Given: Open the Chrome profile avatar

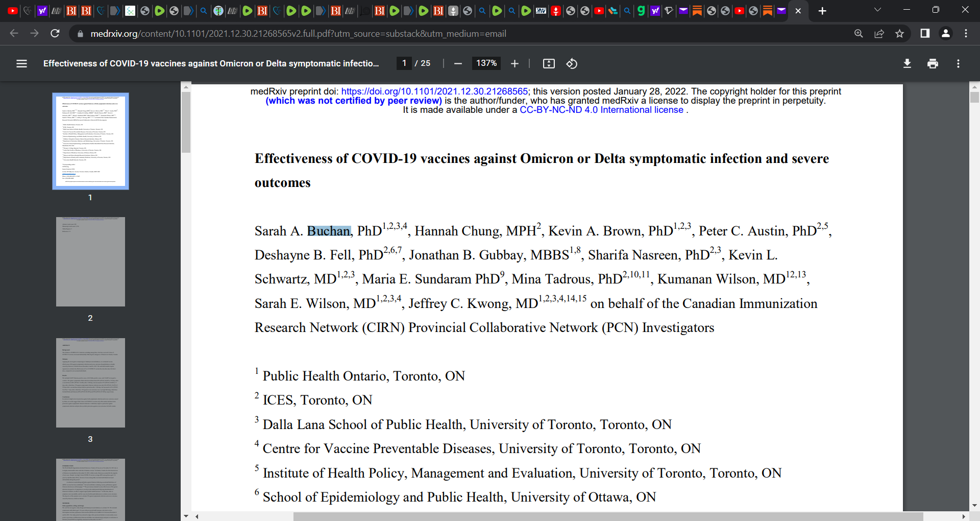Looking at the screenshot, I should pos(945,33).
